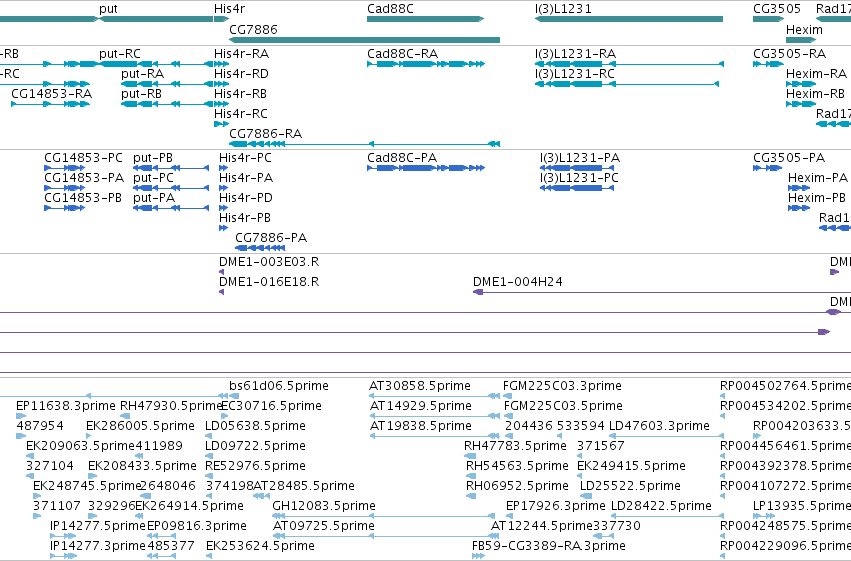
Task: Click transcript 'l(3)L1231-RC'
Action: (575, 74)
